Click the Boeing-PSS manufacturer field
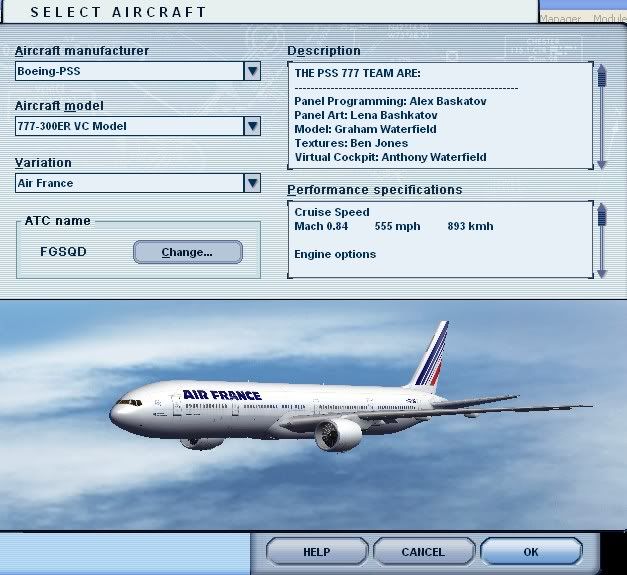 [x=130, y=71]
